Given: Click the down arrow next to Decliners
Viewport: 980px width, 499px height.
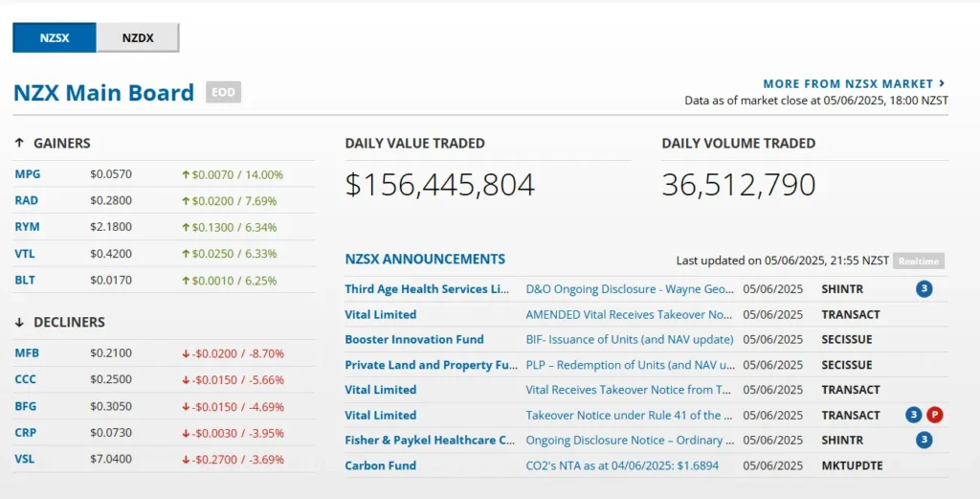Looking at the screenshot, I should pyautogui.click(x=19, y=322).
